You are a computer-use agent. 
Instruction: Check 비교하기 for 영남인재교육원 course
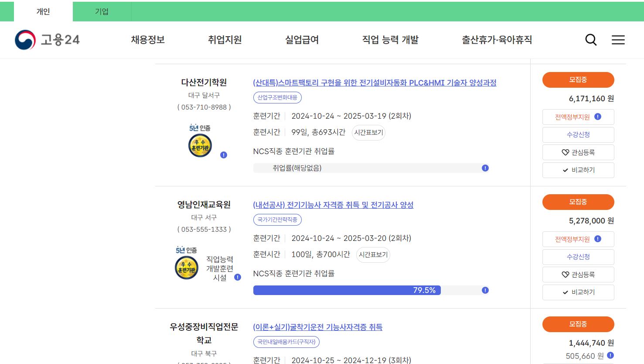(x=578, y=292)
